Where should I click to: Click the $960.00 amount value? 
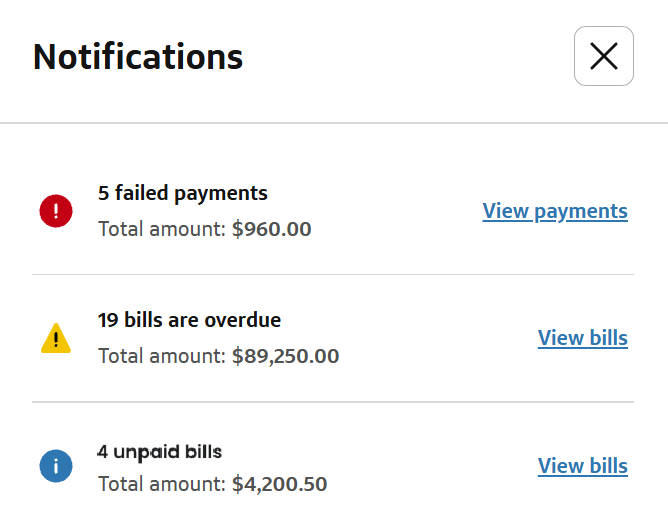tap(271, 229)
